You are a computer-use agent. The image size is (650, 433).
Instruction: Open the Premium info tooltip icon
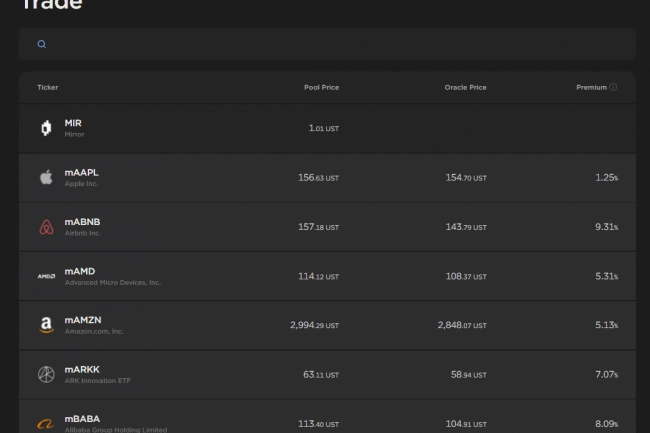coord(613,87)
